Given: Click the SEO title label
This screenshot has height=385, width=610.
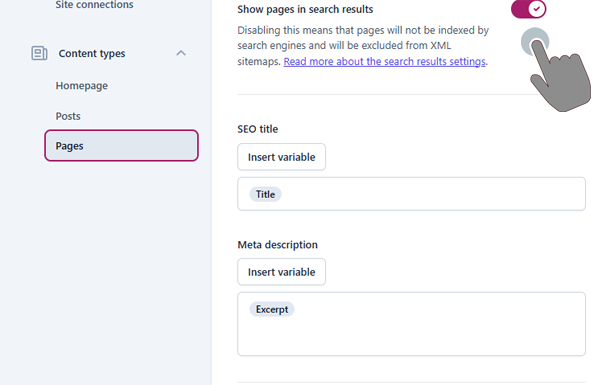Looking at the screenshot, I should click(258, 129).
